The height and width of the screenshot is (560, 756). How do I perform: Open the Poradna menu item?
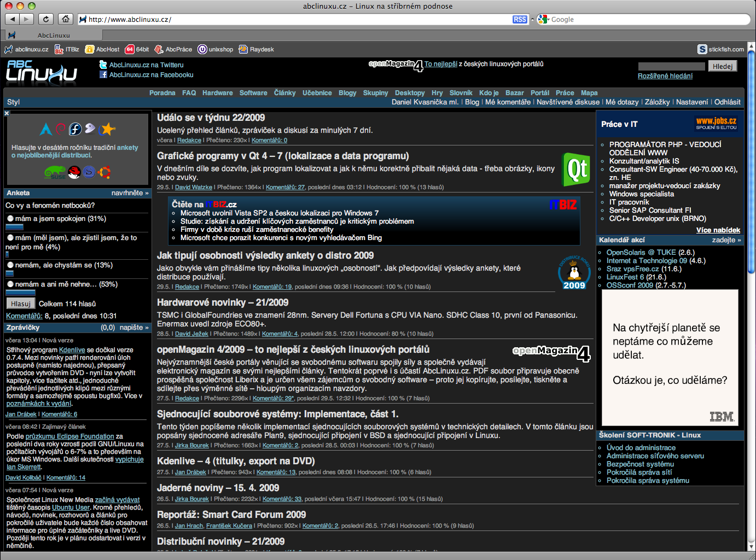point(162,93)
